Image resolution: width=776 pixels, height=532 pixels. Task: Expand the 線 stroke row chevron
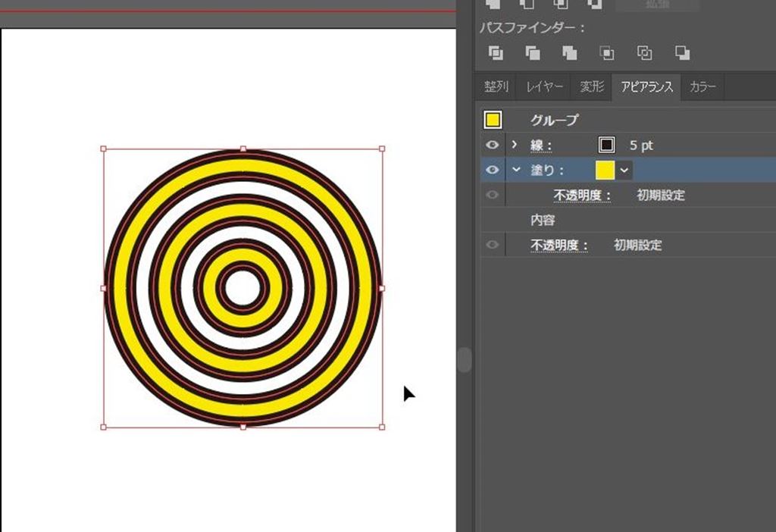coord(515,145)
